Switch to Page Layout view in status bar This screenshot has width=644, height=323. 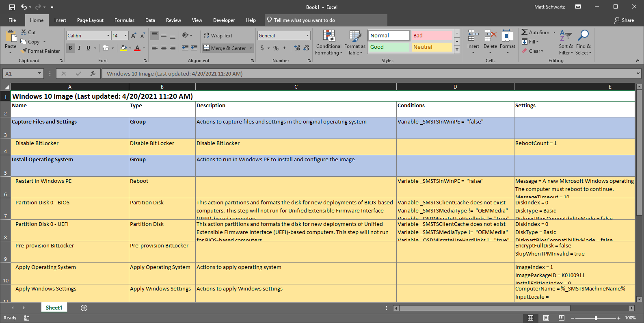pyautogui.click(x=546, y=318)
